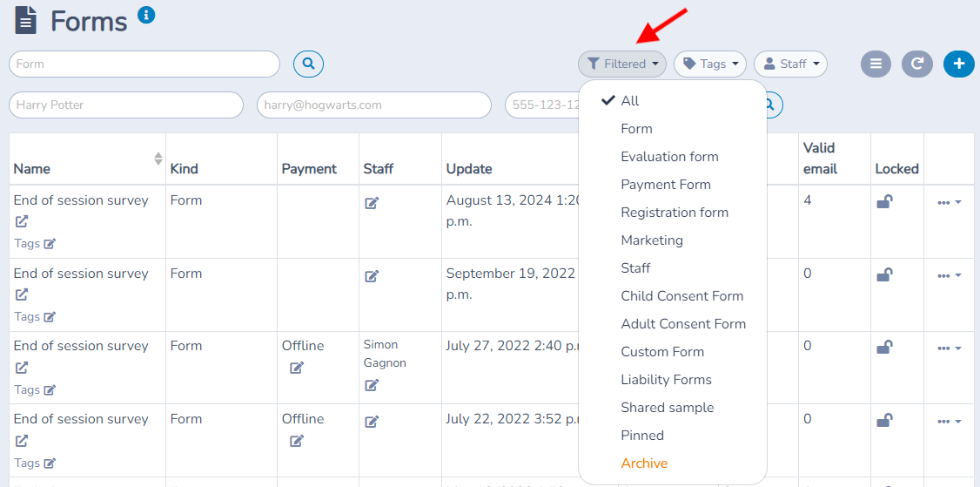Edit Offline payment on July 22, 2022 row
Viewport: 980px width, 487px height.
[x=297, y=441]
